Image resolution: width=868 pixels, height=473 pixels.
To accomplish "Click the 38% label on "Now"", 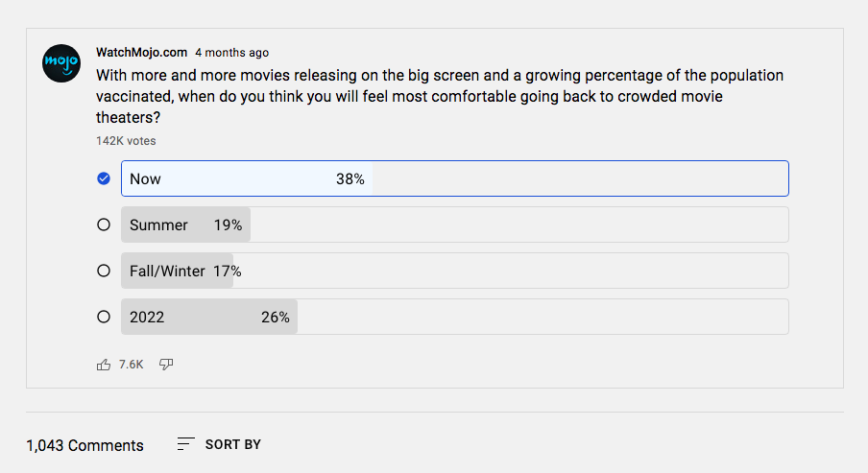I will [x=350, y=178].
